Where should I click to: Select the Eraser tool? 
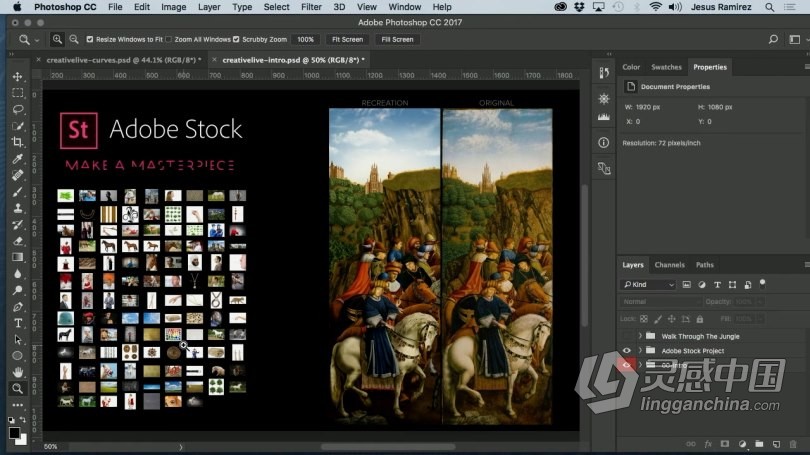pyautogui.click(x=18, y=241)
